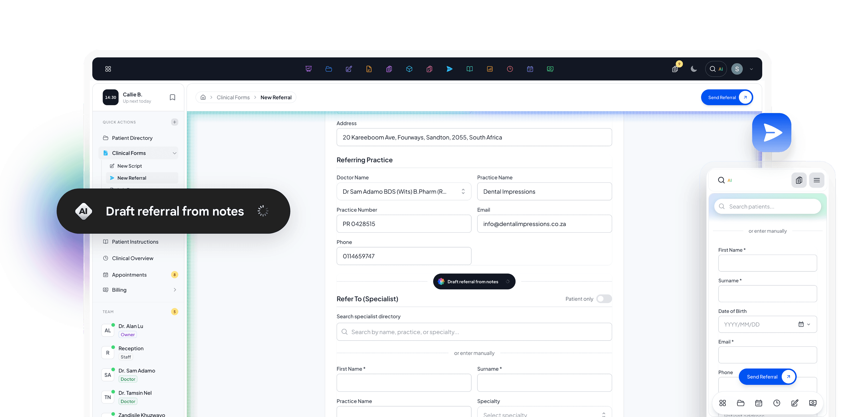Click the Search specialist directory field
868x417 pixels.
[x=474, y=332]
